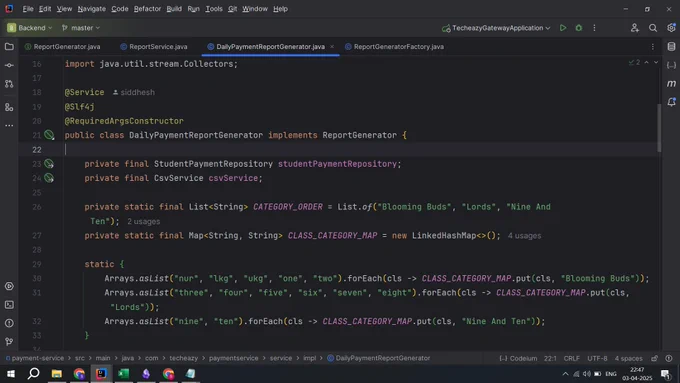680x383 pixels.
Task: Open the Database tool window
Action: click(x=671, y=46)
